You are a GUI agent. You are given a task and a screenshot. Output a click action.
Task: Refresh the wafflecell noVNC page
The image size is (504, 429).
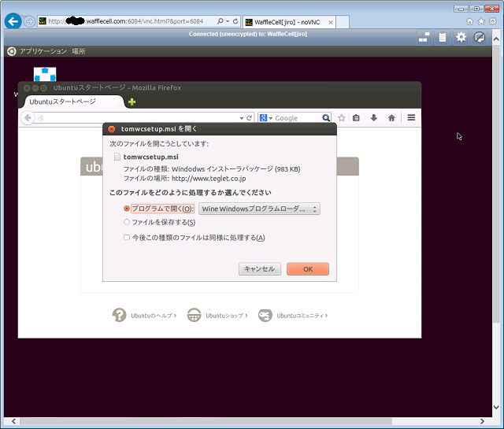(235, 21)
